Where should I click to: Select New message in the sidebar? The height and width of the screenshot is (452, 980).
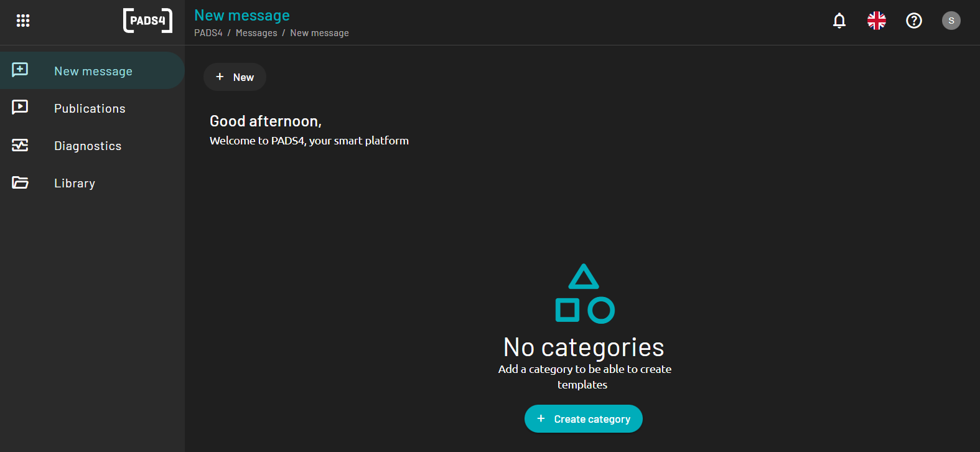tap(92, 70)
